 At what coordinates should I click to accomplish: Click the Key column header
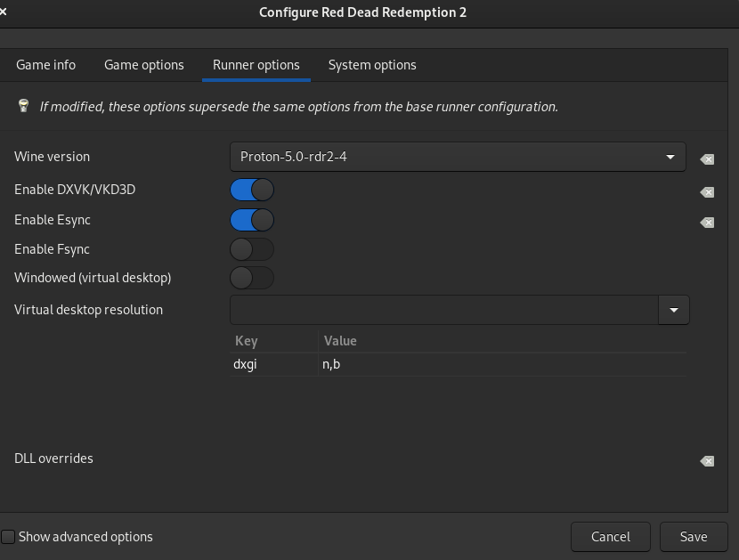[274, 341]
